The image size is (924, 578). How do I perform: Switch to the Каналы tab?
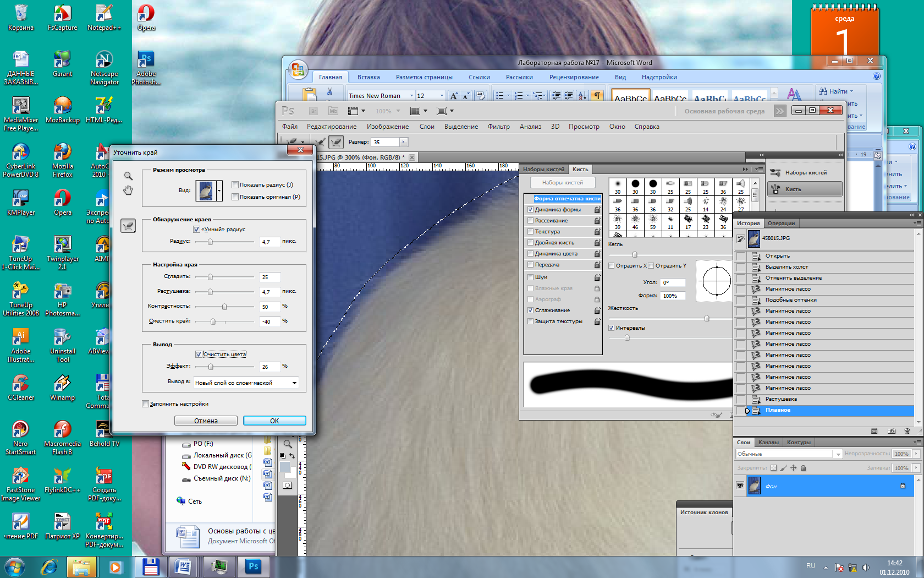768,443
